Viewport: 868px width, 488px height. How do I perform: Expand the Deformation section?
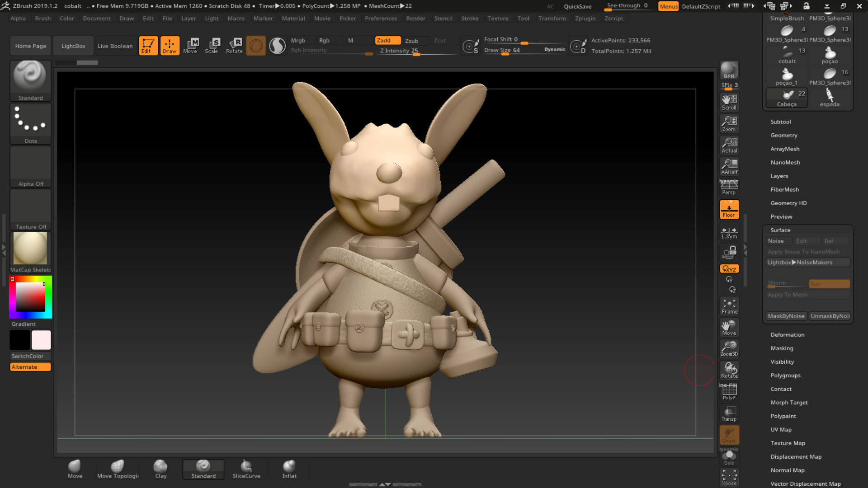(x=788, y=335)
